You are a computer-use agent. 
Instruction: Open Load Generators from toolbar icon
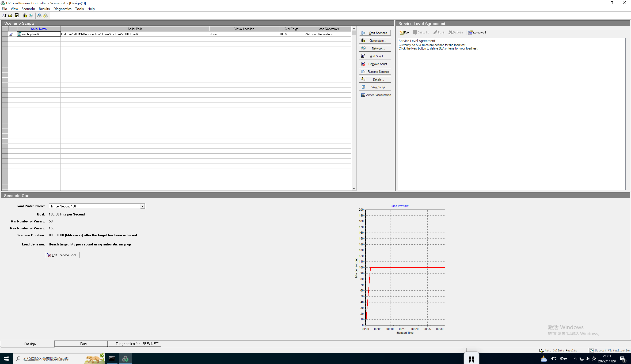click(25, 16)
